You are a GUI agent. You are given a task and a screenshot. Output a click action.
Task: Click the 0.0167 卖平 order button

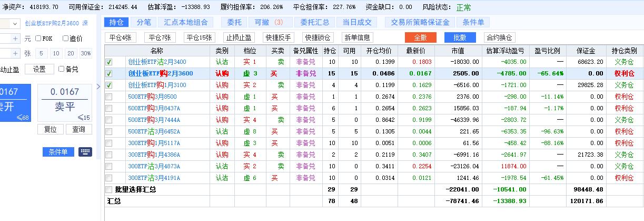[x=65, y=100]
